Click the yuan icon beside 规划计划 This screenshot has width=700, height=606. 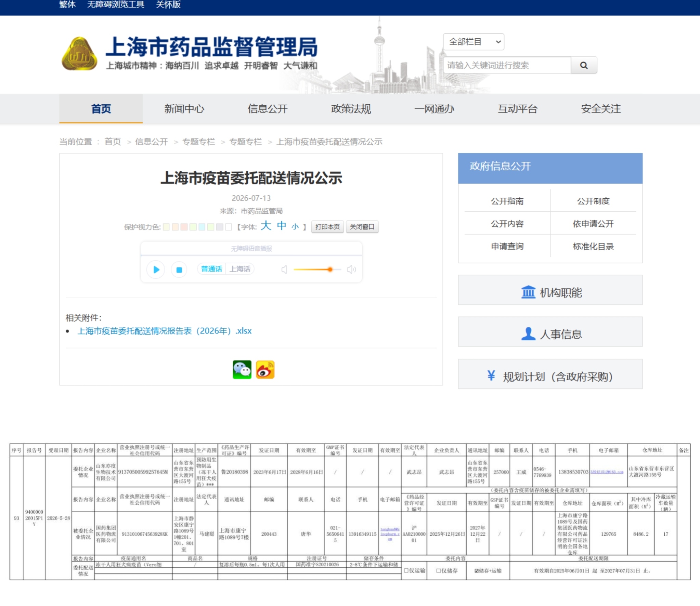click(x=491, y=376)
